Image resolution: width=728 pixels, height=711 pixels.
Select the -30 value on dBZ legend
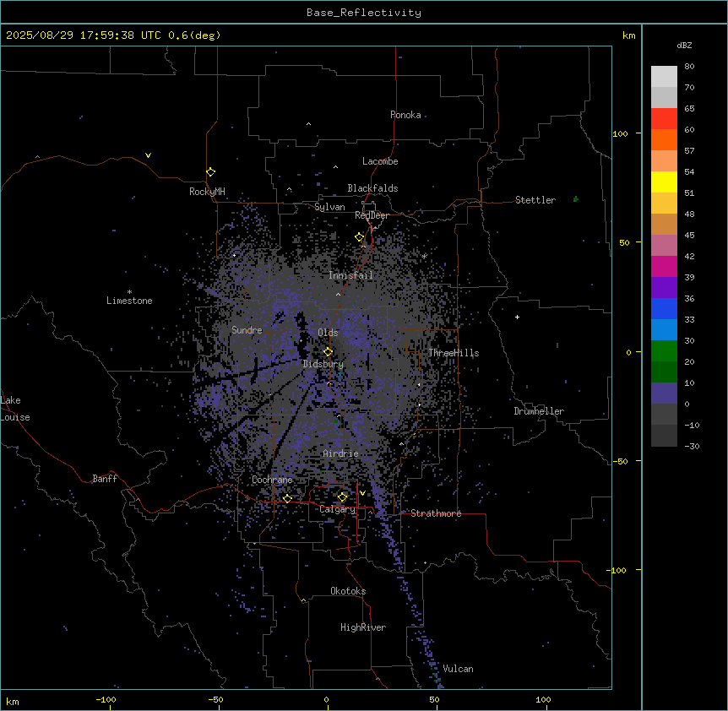[692, 446]
